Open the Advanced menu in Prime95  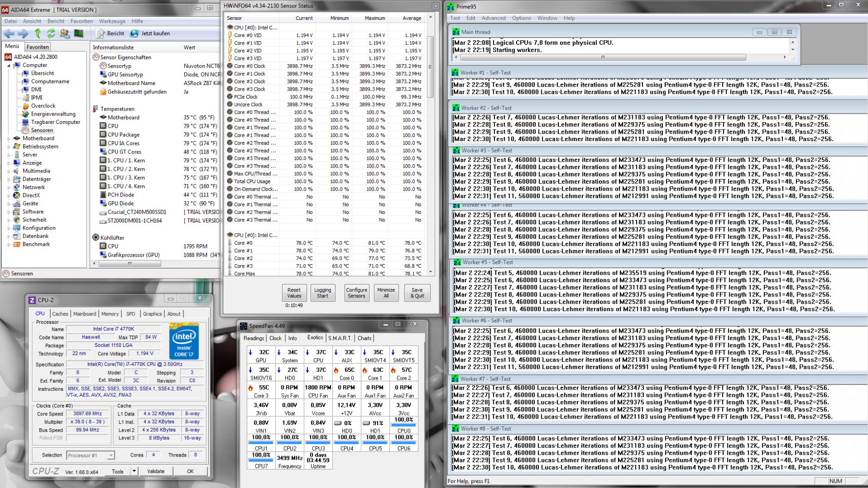(493, 18)
